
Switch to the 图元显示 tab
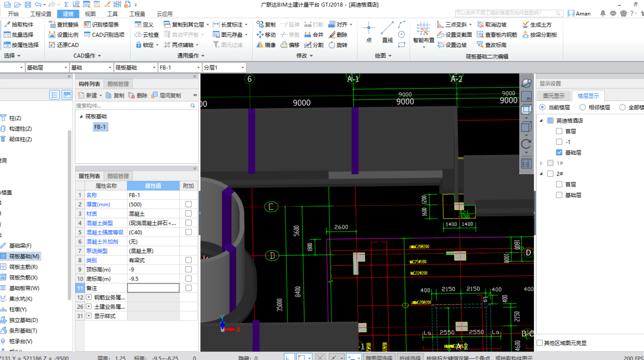pyautogui.click(x=554, y=96)
